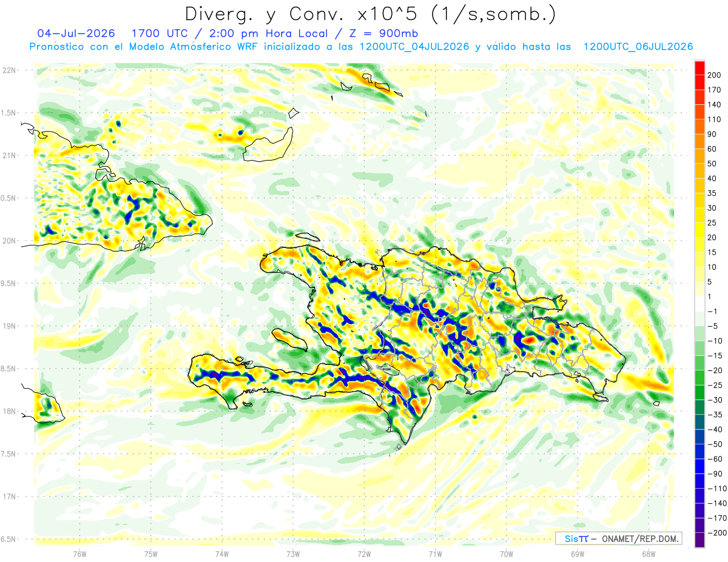This screenshot has height=562, width=728.
Task: Click the negative colorbar value '-40'
Action: (x=715, y=429)
